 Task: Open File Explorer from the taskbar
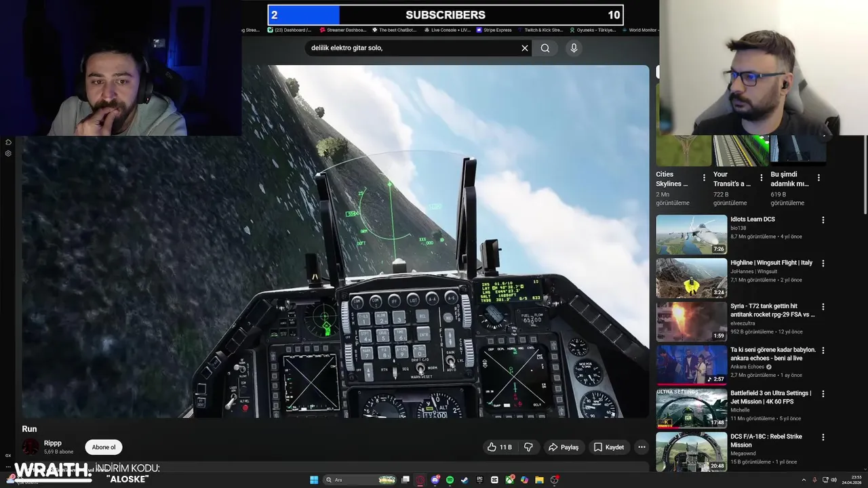click(539, 480)
